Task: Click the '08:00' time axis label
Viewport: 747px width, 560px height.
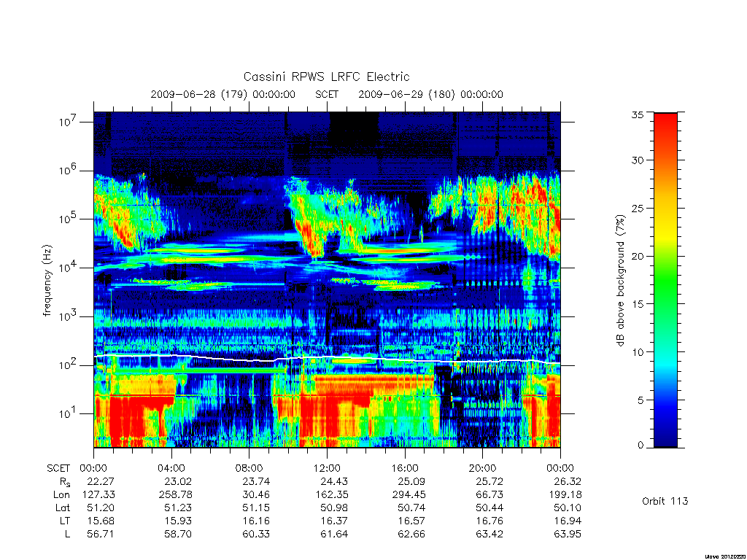Action: click(249, 468)
